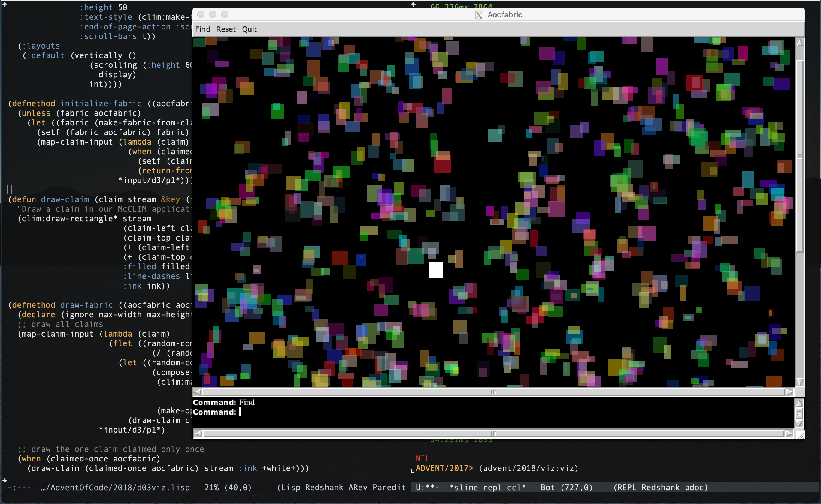This screenshot has height=504, width=821.
Task: Click the fabric view scroll-left arrow
Action: pos(198,392)
